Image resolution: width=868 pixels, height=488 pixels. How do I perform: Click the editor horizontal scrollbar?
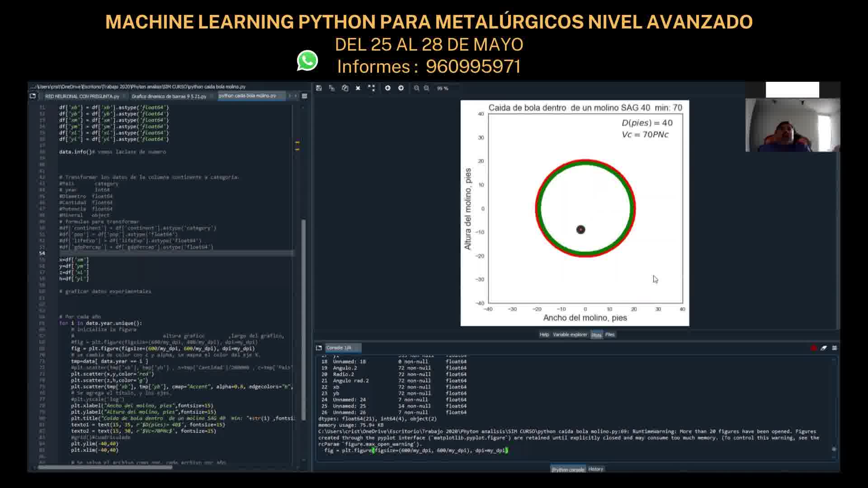point(105,467)
